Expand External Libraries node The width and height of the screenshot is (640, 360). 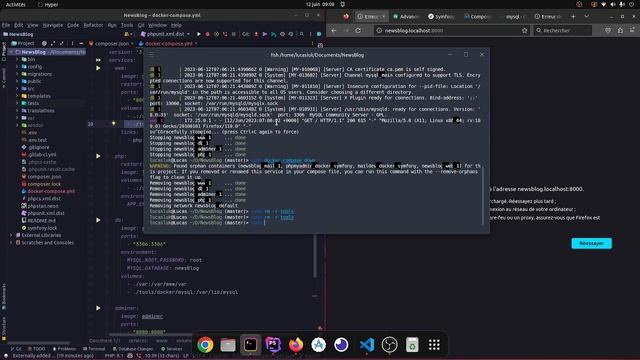pos(11,236)
